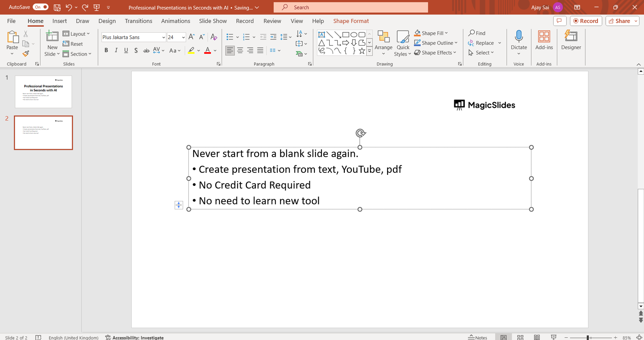Switch to the Design tab
The image size is (644, 340).
click(107, 21)
